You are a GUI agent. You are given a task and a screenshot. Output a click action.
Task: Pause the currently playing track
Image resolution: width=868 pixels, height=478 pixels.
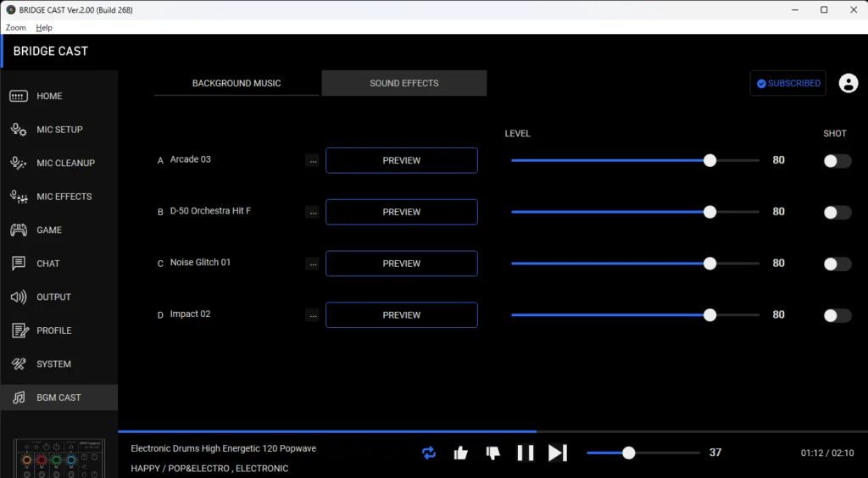click(x=526, y=453)
